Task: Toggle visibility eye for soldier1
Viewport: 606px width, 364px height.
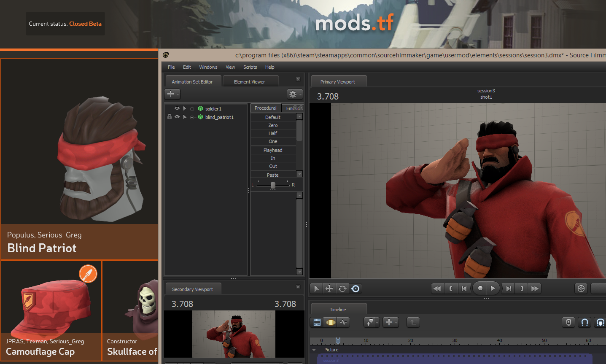Action: click(x=177, y=108)
